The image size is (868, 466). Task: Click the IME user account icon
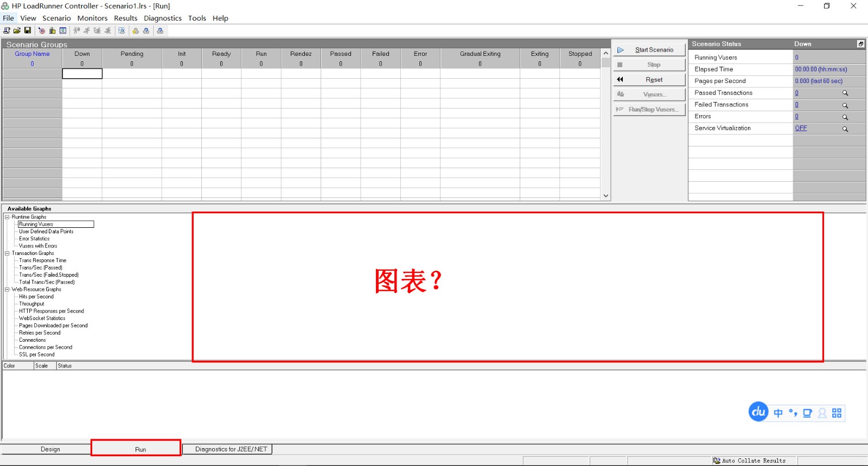coord(822,413)
